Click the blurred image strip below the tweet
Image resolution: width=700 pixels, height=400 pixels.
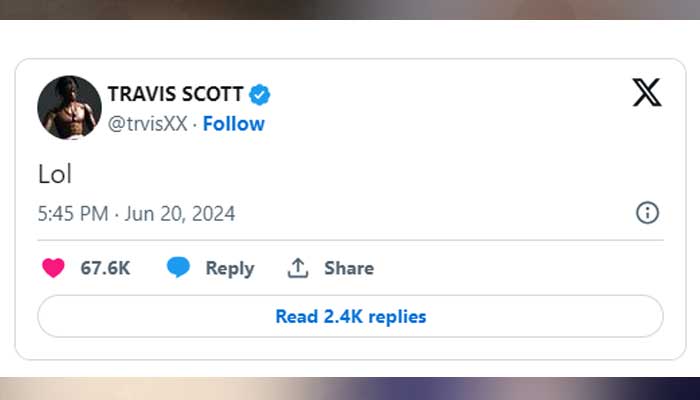pos(350,389)
